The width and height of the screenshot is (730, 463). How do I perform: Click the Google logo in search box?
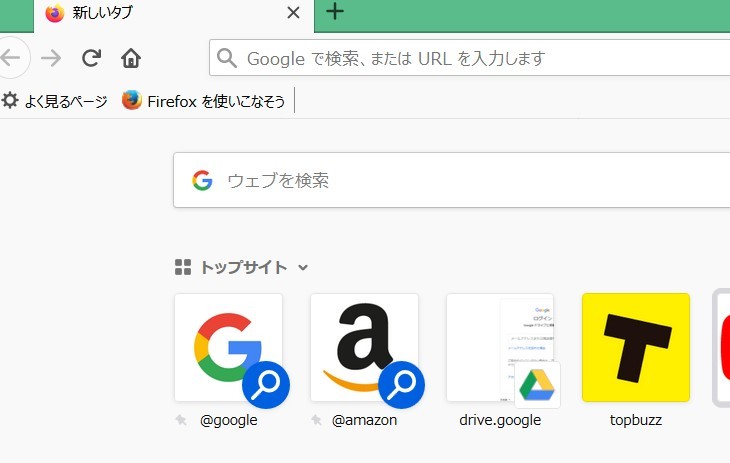pyautogui.click(x=203, y=181)
